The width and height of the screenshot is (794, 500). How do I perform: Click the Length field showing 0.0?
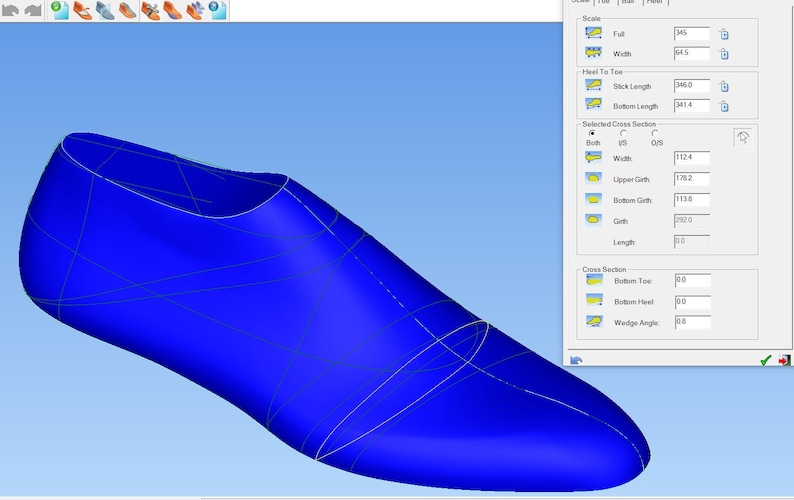[x=692, y=242]
